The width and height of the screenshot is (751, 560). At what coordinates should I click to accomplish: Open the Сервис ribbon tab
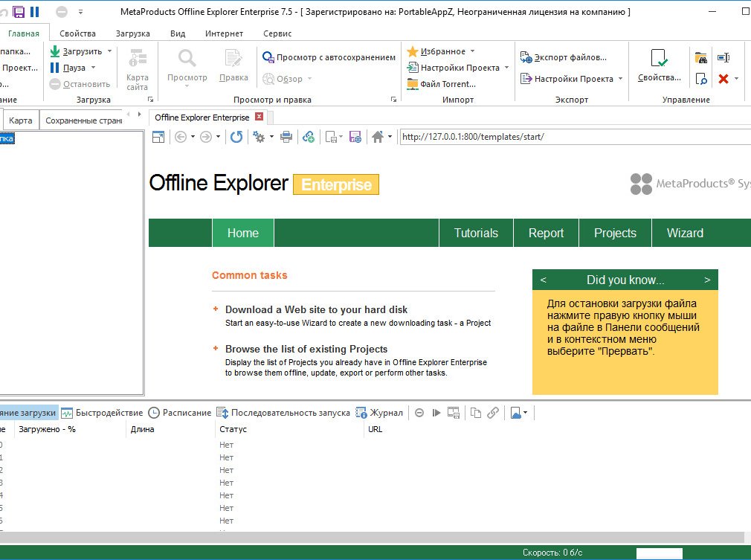tap(277, 33)
